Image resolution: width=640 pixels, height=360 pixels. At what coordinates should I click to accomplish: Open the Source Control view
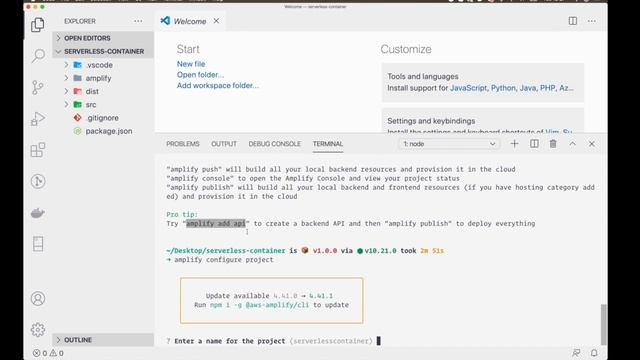38,87
